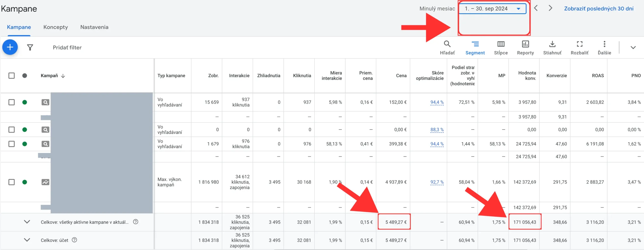
Task: Click the Skóre optimalizácie column header
Action: [430, 76]
